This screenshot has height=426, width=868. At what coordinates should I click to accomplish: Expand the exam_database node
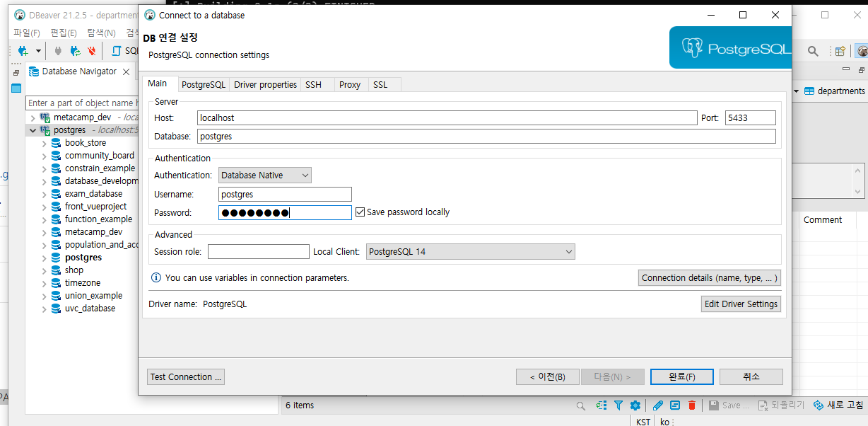point(44,194)
